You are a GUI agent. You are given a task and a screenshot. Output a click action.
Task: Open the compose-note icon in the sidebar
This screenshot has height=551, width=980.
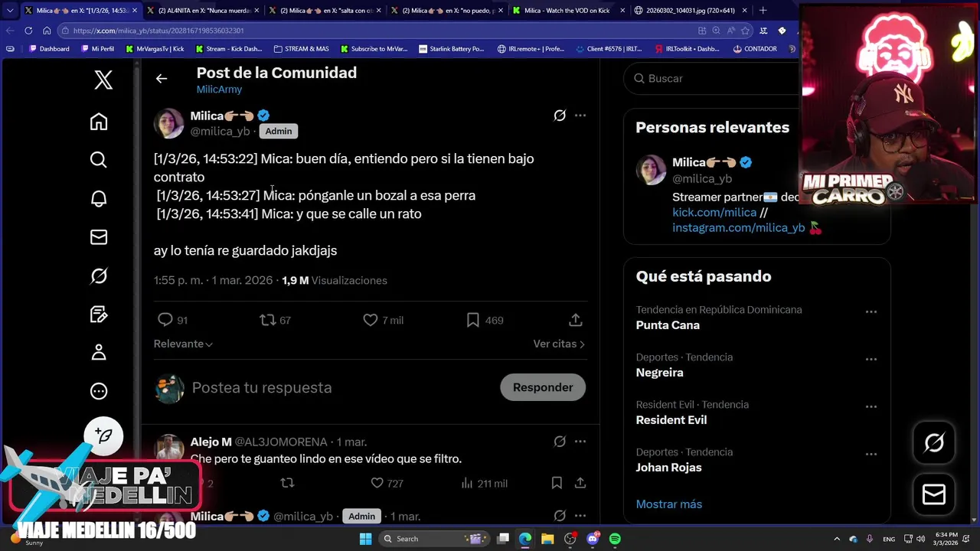pos(99,314)
